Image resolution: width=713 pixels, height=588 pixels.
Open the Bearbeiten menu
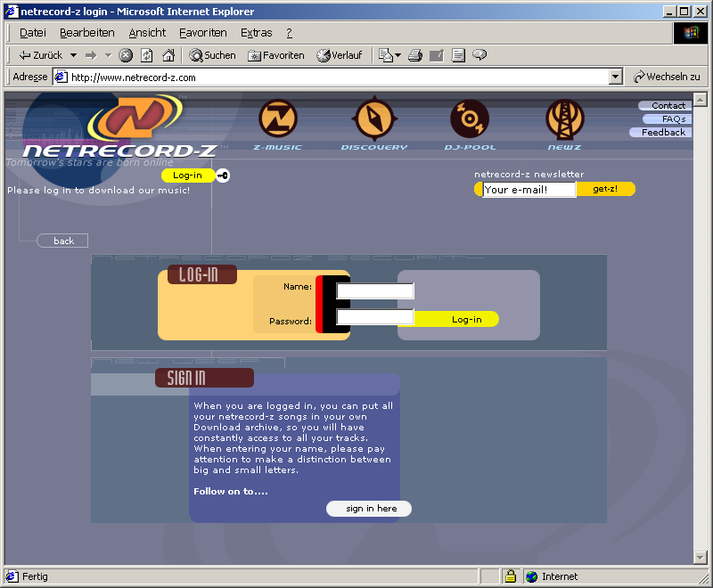(x=86, y=33)
